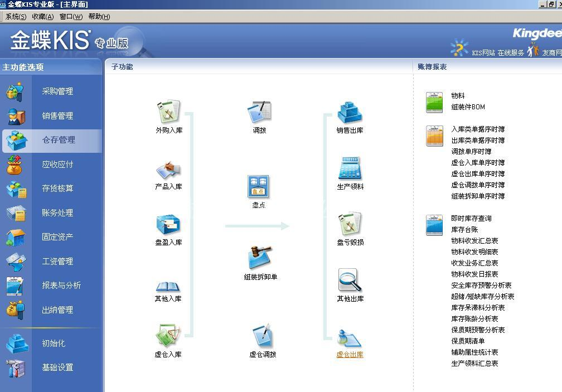Open 入库类单据序时簿 report link

click(478, 129)
